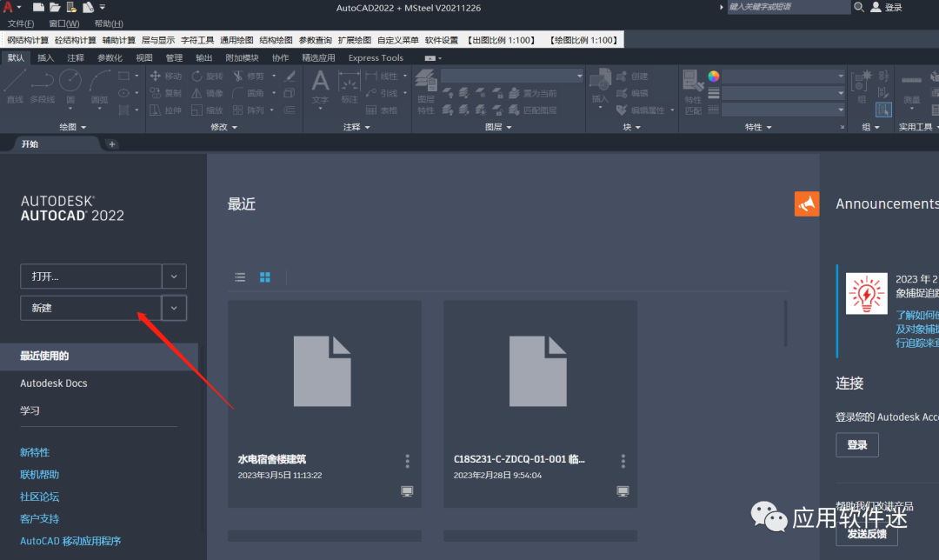Click the 文字 text tool
This screenshot has height=560, width=939.
pos(320,88)
